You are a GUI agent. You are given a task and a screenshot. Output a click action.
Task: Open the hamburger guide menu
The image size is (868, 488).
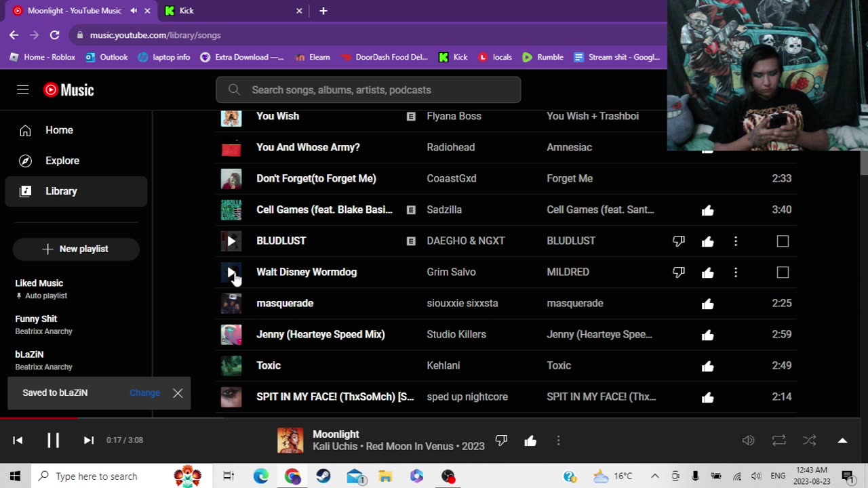pyautogui.click(x=23, y=89)
